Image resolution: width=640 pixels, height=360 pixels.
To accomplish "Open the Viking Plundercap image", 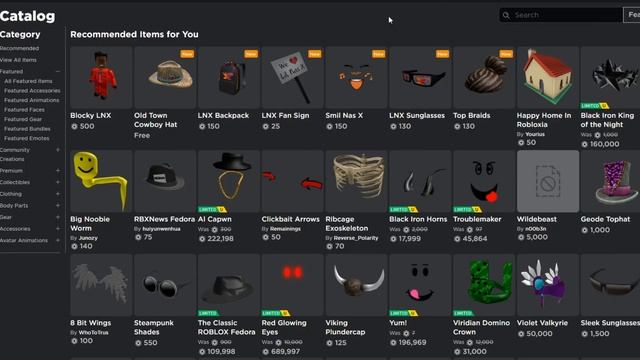I will pos(356,285).
